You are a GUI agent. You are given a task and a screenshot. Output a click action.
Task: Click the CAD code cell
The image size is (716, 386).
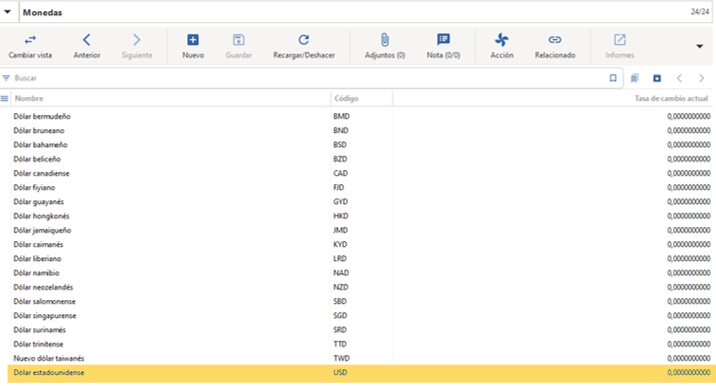340,173
